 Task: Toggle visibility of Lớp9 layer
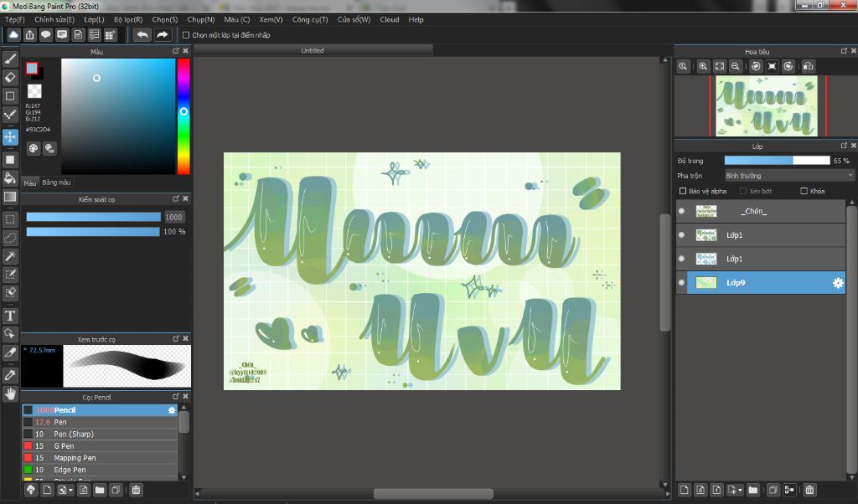[x=681, y=283]
